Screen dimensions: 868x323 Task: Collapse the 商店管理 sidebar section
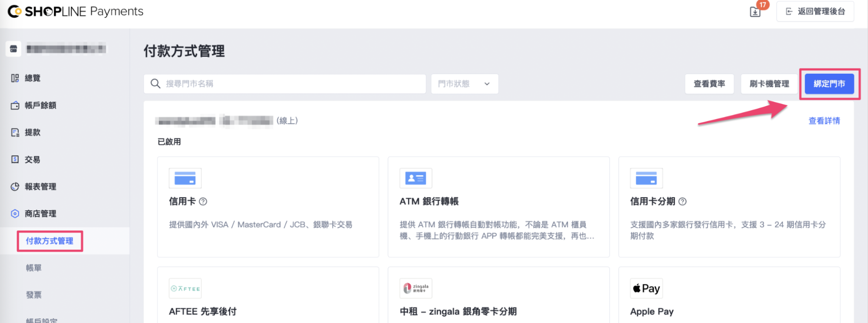pos(40,214)
